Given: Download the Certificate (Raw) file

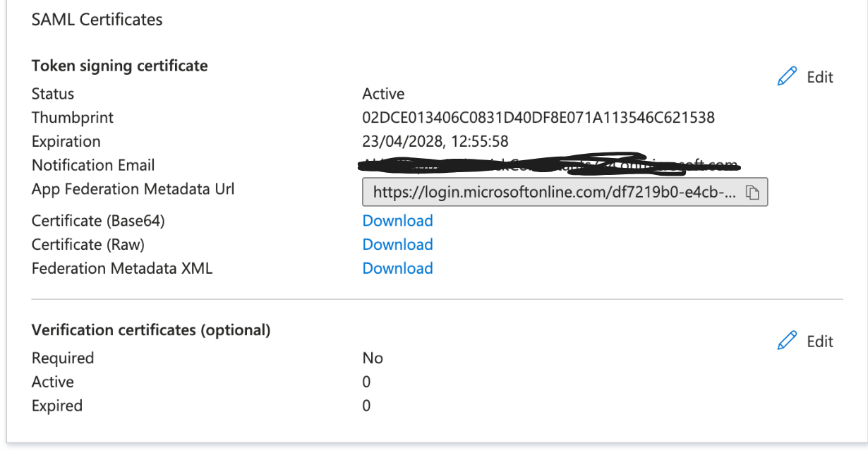Looking at the screenshot, I should [397, 245].
